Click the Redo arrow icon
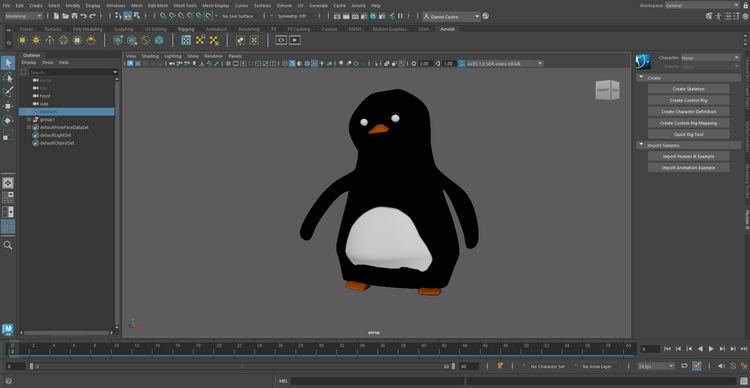This screenshot has height=388, width=750. click(x=93, y=16)
